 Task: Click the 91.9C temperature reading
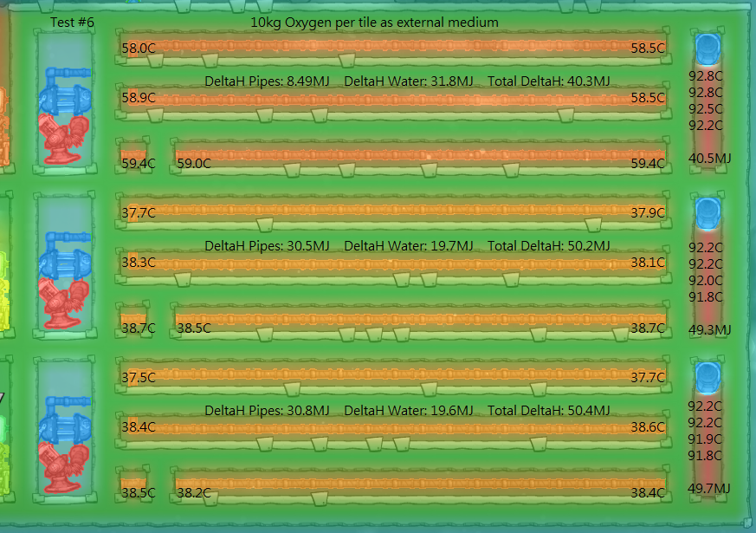[x=704, y=439]
